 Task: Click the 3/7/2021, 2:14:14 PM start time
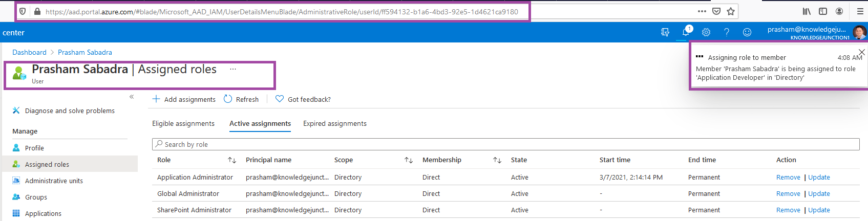(631, 178)
